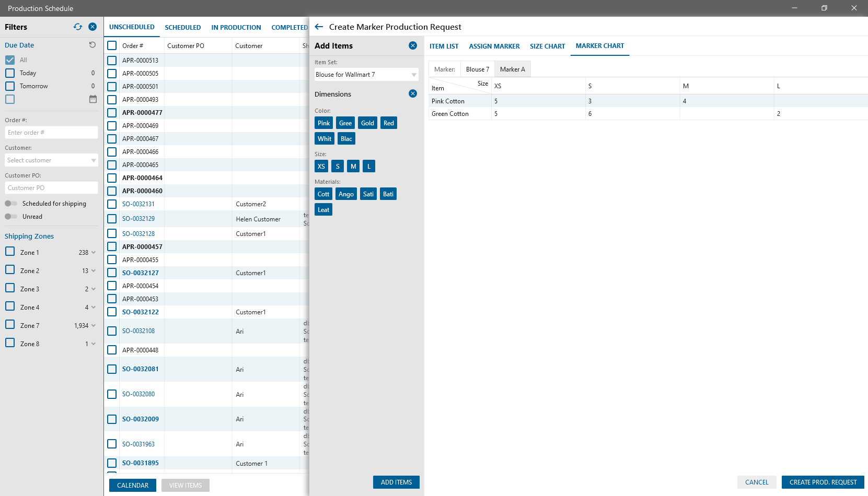Viewport: 868px width, 496px height.
Task: Open the Assign Marker tab
Action: (494, 46)
